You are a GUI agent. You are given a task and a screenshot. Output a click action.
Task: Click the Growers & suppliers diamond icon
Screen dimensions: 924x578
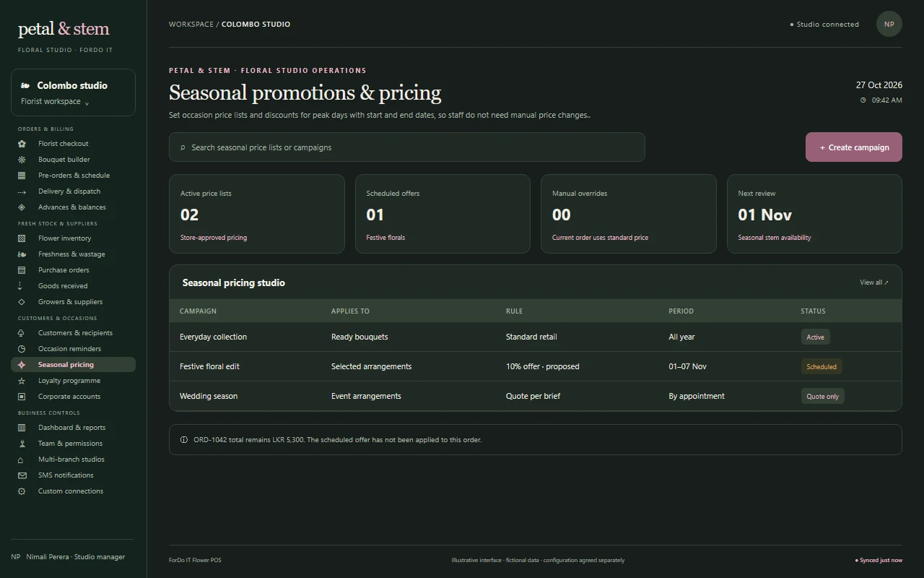pos(22,302)
